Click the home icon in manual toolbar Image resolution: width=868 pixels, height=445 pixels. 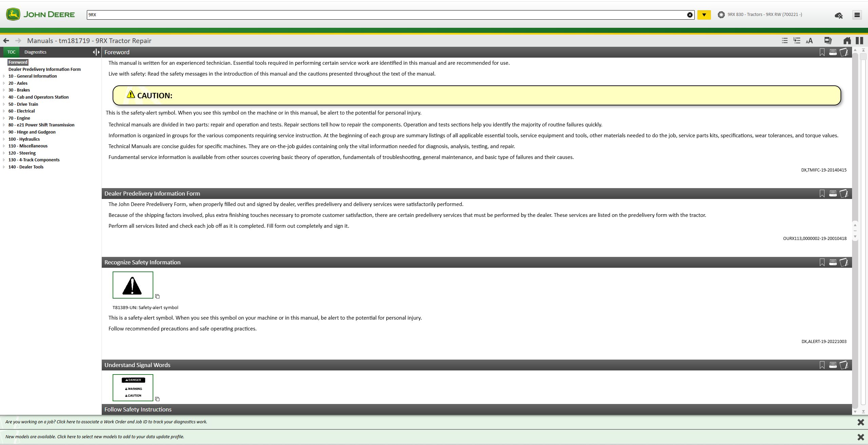847,41
